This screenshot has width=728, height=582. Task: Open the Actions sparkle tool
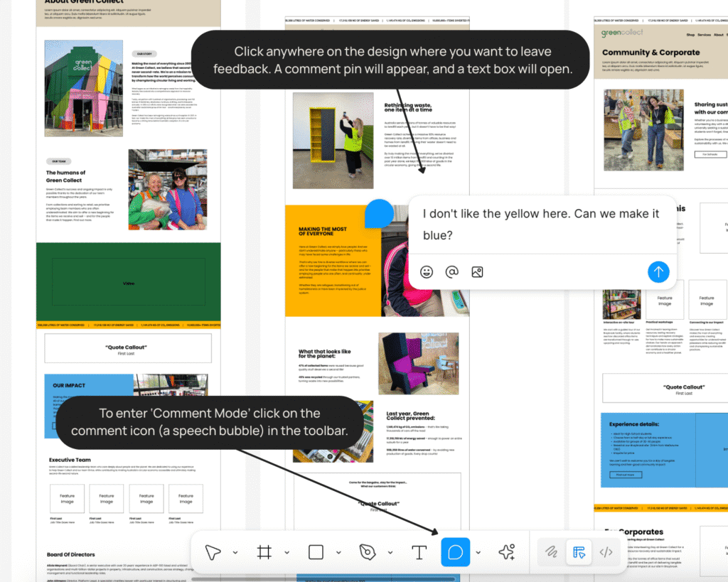[507, 552]
